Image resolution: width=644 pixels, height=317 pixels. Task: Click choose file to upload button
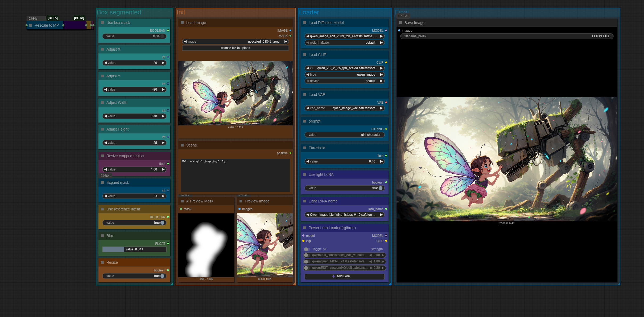tap(235, 48)
